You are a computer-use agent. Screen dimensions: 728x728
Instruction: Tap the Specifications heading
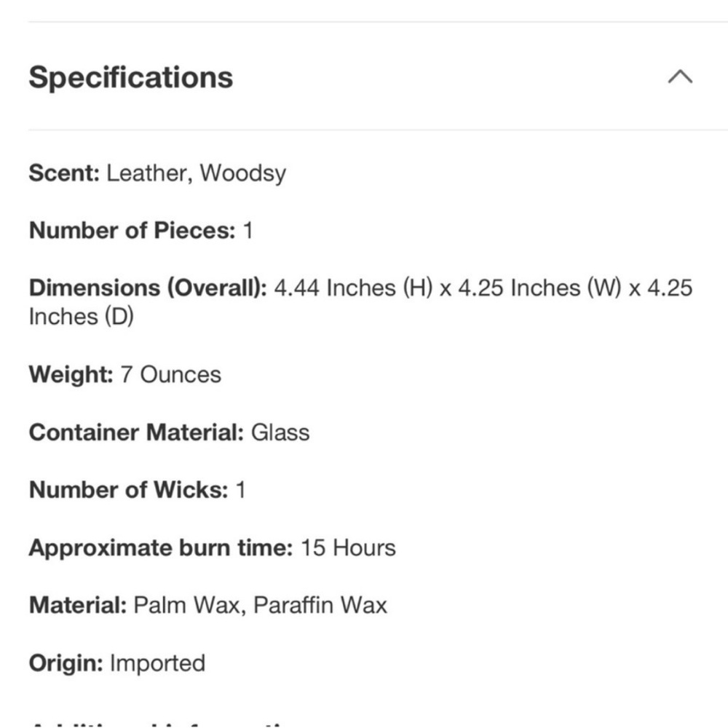[x=131, y=77]
